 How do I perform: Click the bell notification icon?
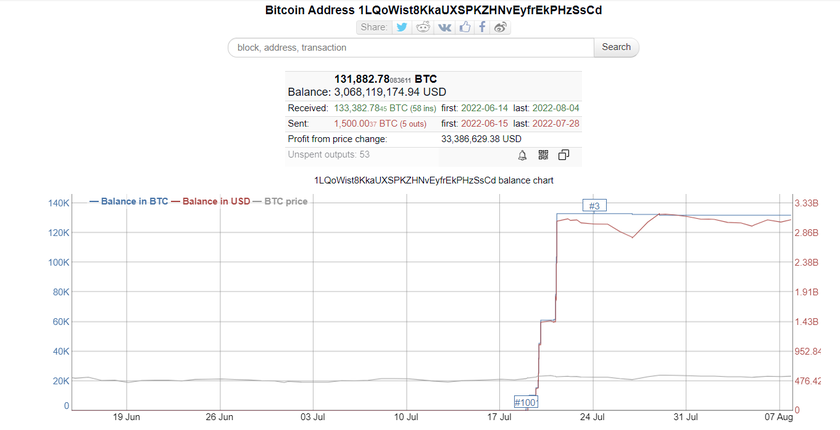(x=522, y=155)
